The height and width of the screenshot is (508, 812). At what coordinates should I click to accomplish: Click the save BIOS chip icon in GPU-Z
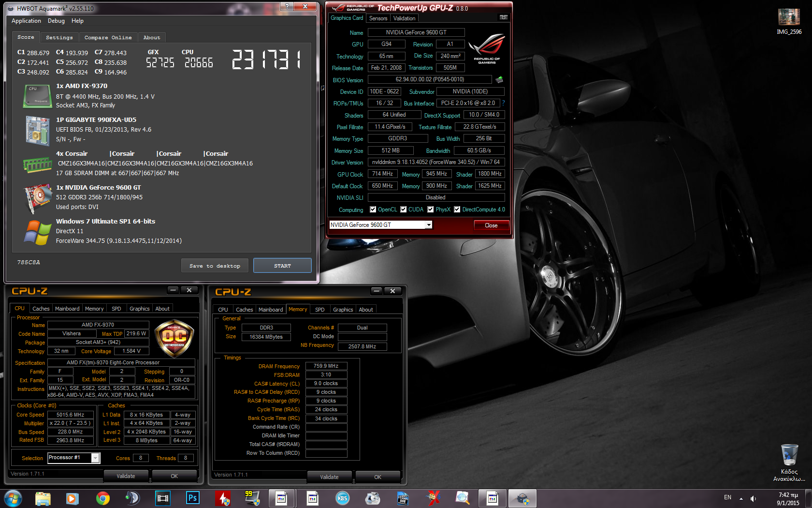(x=499, y=79)
